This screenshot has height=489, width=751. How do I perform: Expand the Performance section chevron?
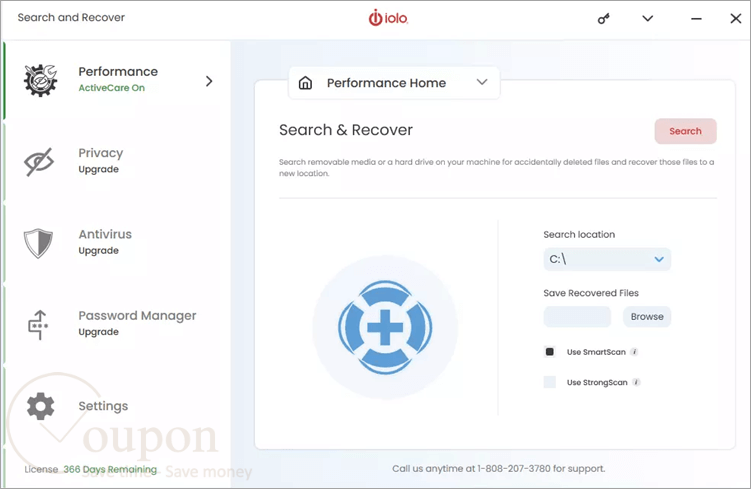[x=209, y=81]
